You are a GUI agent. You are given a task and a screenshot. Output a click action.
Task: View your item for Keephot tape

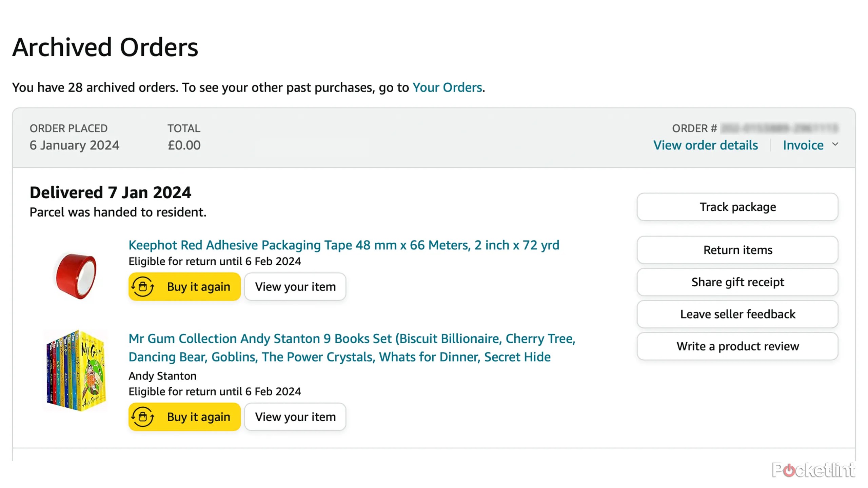[x=295, y=287]
